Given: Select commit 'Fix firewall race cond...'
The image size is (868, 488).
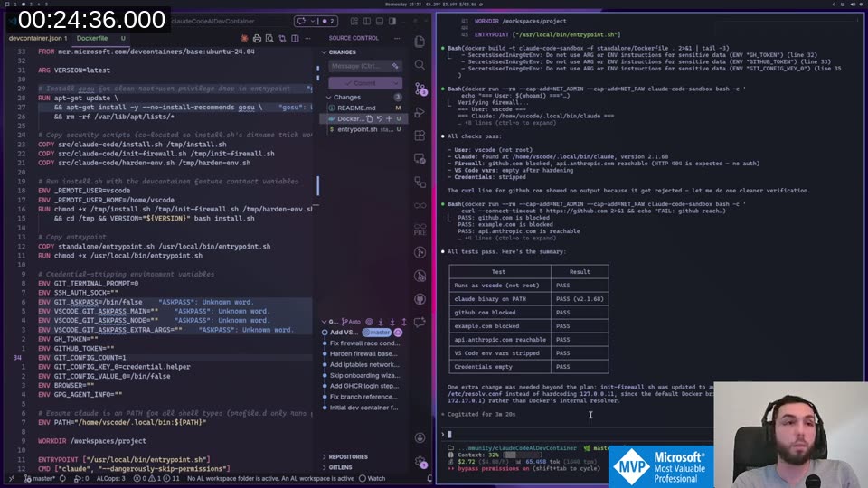Looking at the screenshot, I should [x=364, y=343].
